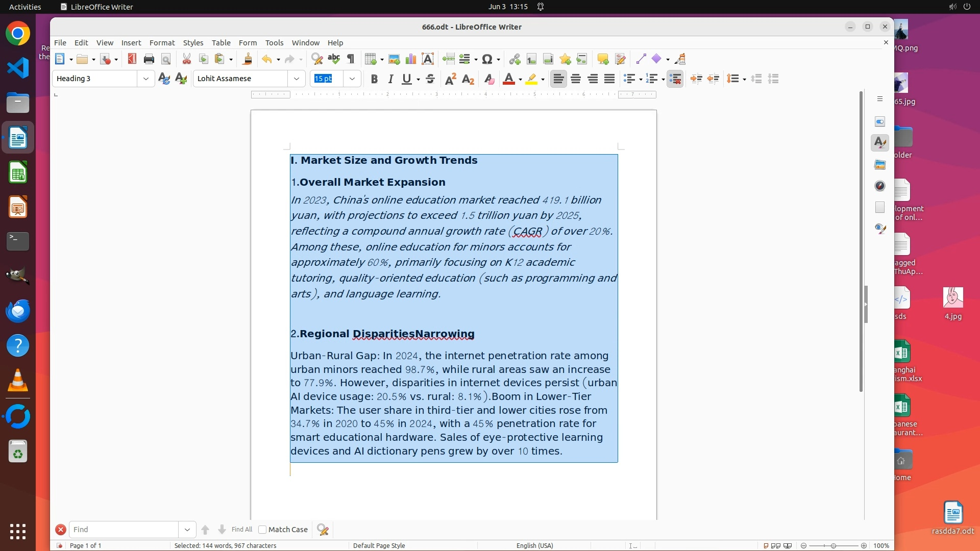Open the Styles menu
The image size is (980, 551).
click(193, 43)
